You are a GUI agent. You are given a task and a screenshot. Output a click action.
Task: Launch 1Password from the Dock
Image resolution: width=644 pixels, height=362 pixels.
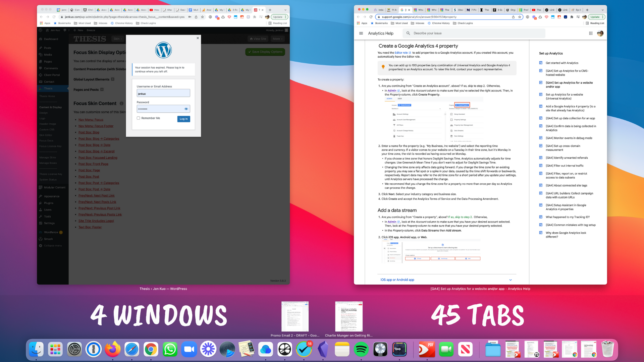click(x=94, y=350)
